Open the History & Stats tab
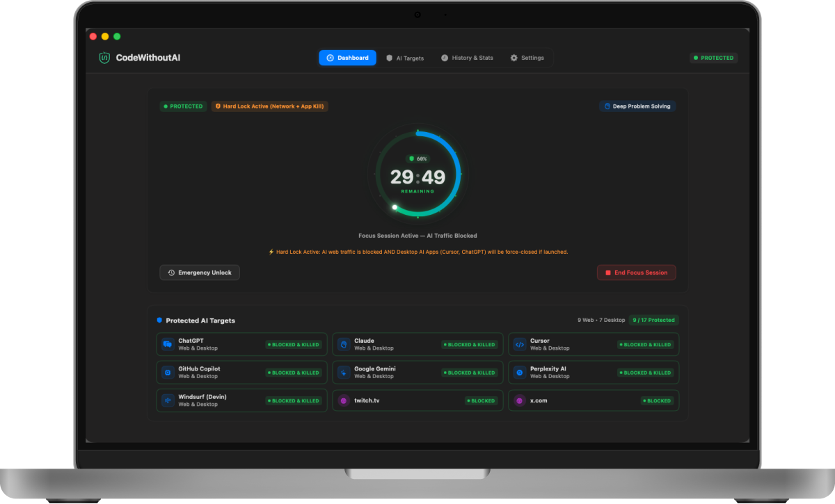 pos(467,58)
